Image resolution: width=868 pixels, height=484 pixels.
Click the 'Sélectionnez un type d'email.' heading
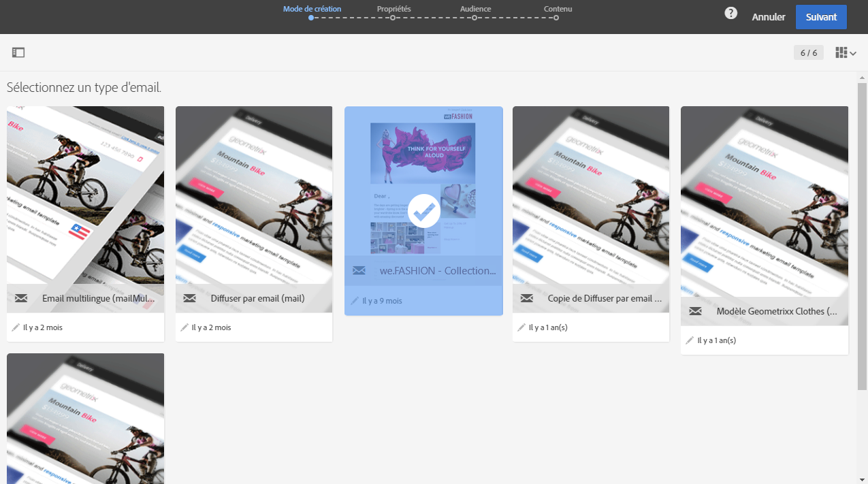coord(84,88)
